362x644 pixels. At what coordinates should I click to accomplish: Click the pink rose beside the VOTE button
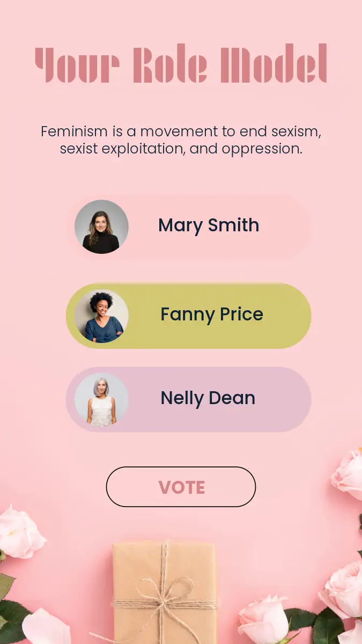coord(348,475)
